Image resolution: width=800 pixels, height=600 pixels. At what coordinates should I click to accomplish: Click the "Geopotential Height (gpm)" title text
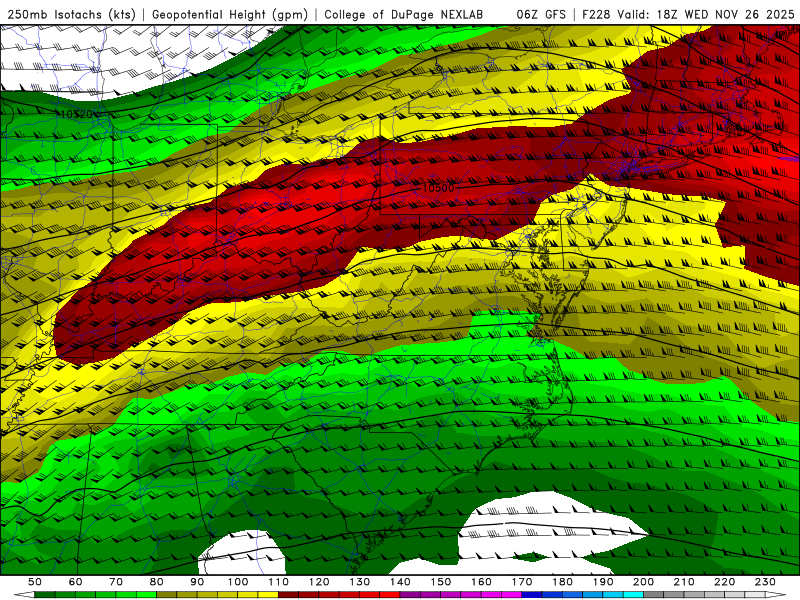[230, 14]
